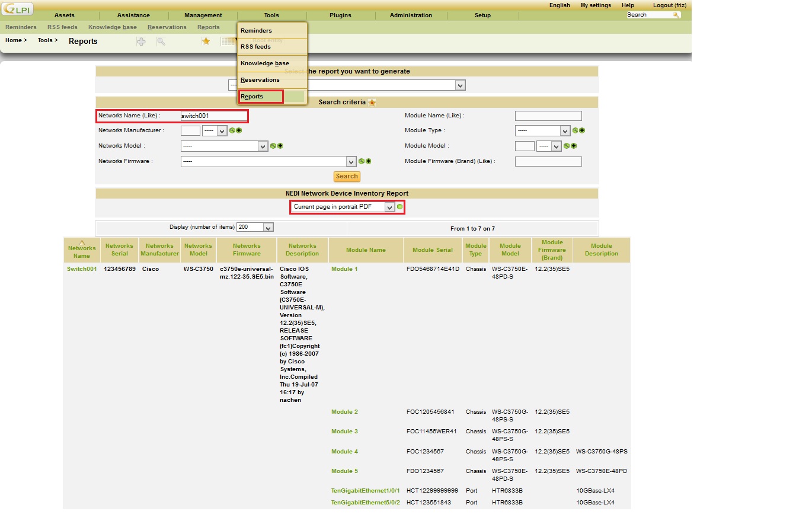Click Networks Model add (plus) icon
This screenshot has width=812, height=524.
[280, 146]
